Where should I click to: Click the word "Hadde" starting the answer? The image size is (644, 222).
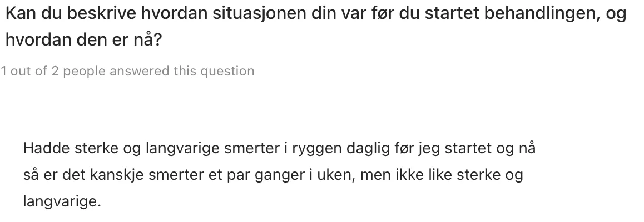point(46,148)
